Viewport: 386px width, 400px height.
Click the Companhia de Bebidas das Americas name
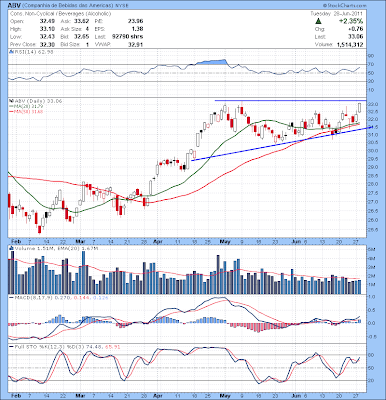(69, 6)
